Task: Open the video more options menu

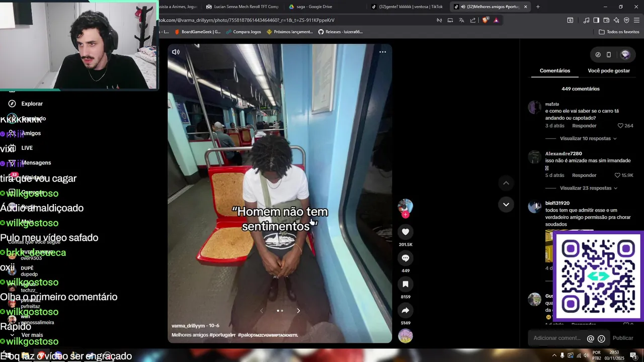Action: [382, 52]
